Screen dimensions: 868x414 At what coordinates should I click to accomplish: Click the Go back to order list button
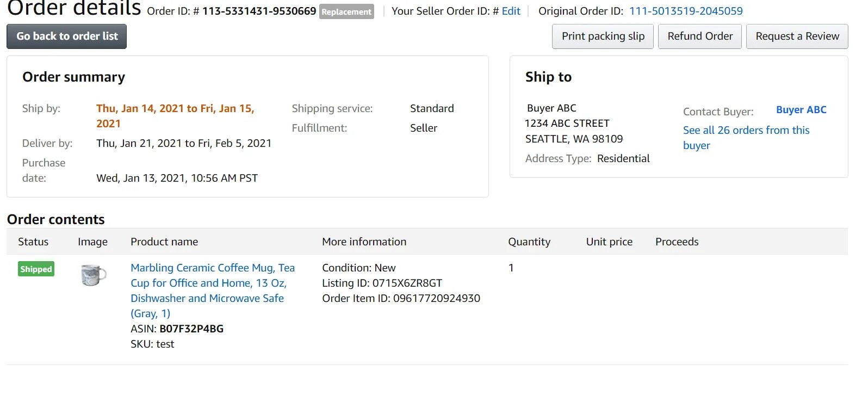66,36
